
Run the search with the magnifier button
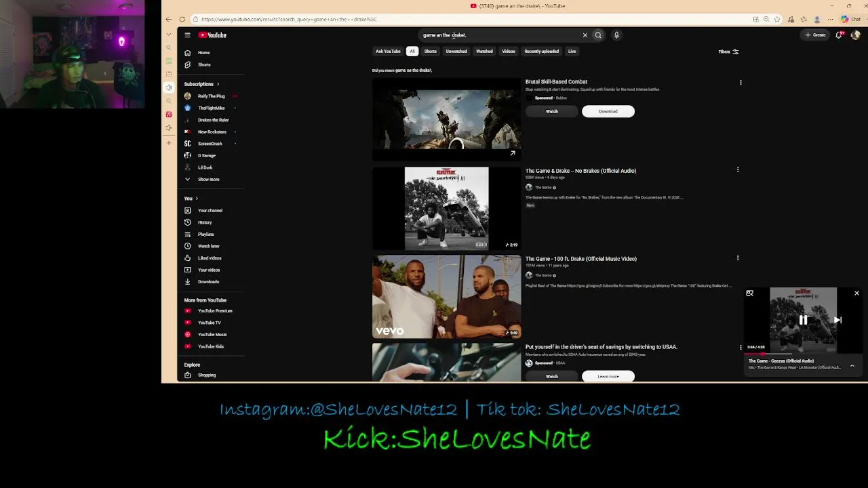click(598, 35)
